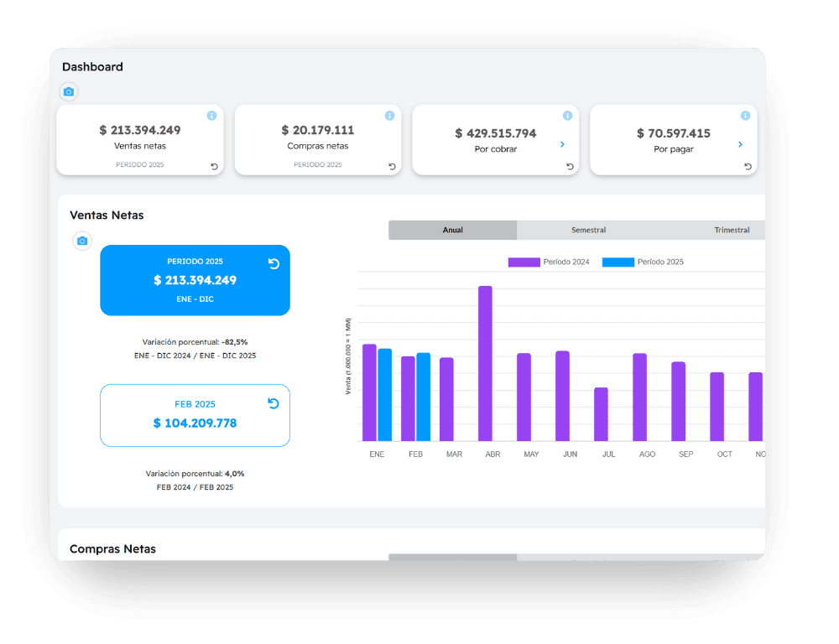The width and height of the screenshot is (839, 644).
Task: Click the $ 429.515.794 Por cobrar value
Action: pos(496,133)
